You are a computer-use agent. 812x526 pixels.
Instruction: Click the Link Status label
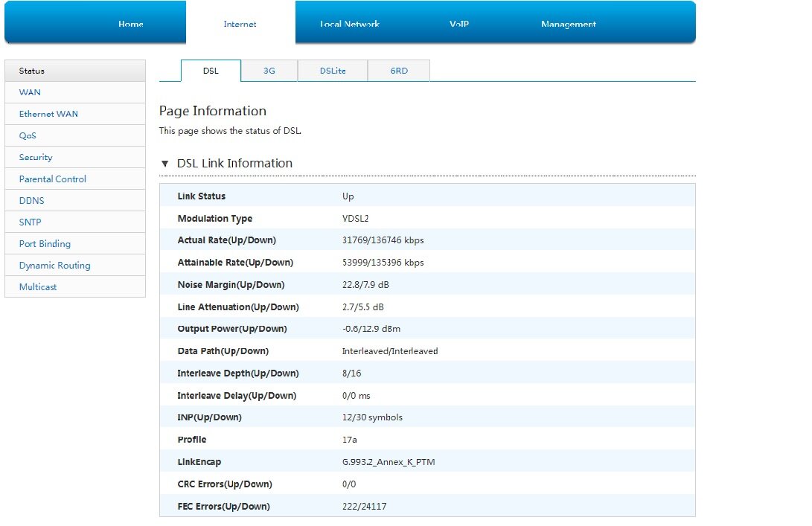[202, 196]
